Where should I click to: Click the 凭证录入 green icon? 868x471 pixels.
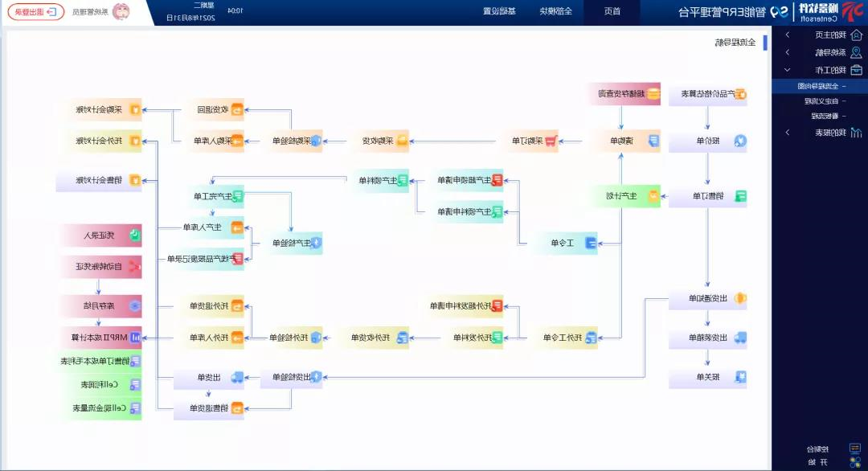[135, 236]
